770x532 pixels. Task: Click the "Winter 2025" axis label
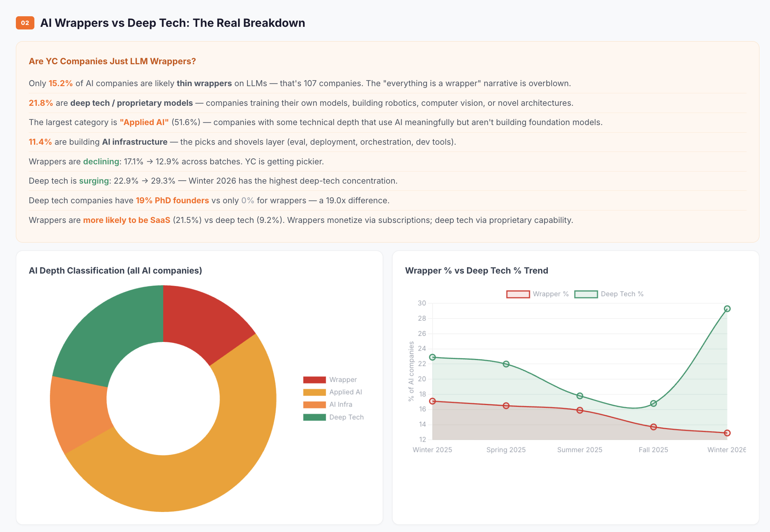(432, 450)
